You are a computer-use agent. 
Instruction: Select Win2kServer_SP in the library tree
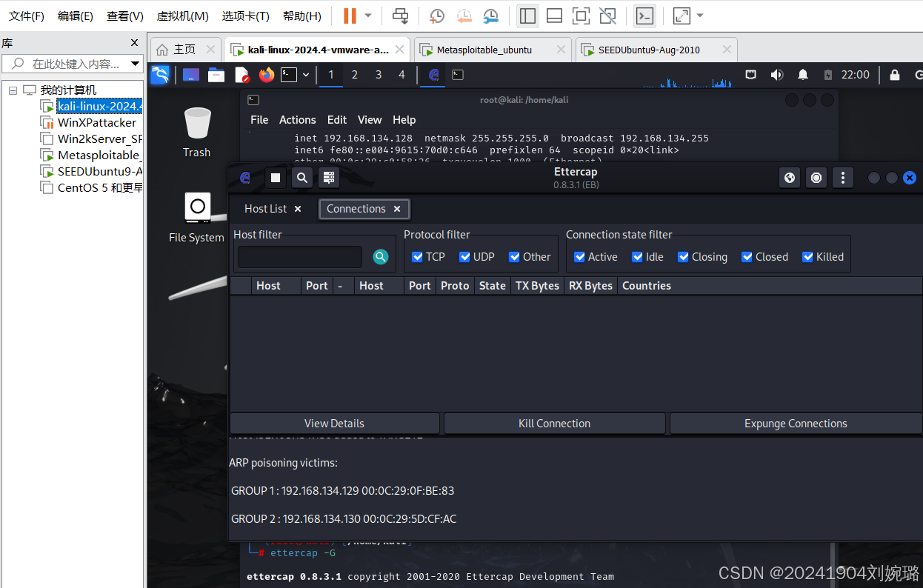pyautogui.click(x=99, y=138)
